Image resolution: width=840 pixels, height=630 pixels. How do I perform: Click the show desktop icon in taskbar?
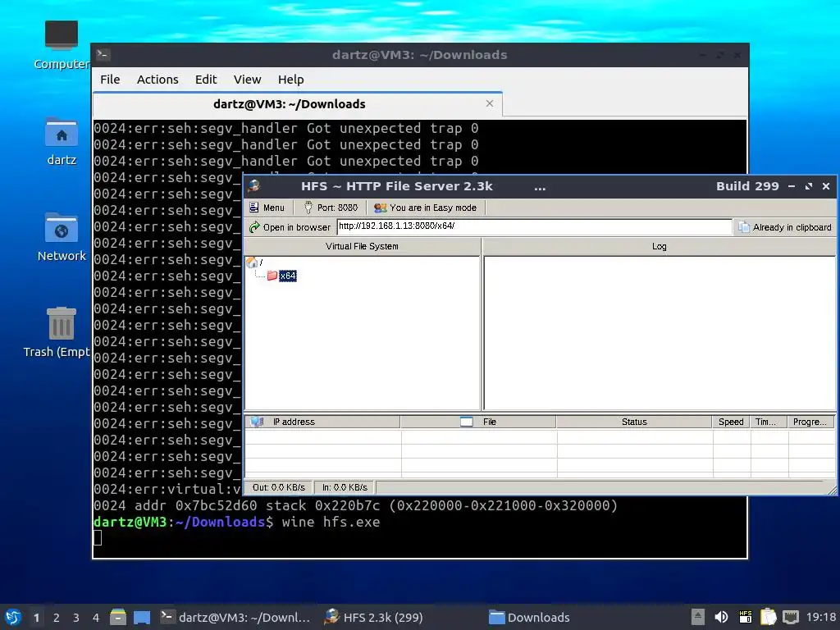pos(142,618)
